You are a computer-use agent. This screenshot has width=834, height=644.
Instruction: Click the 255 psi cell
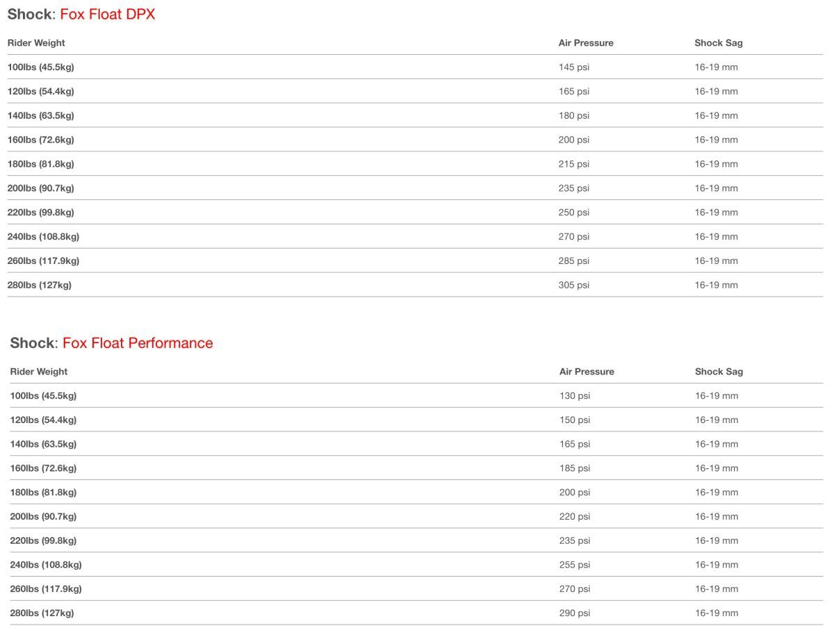pyautogui.click(x=574, y=565)
